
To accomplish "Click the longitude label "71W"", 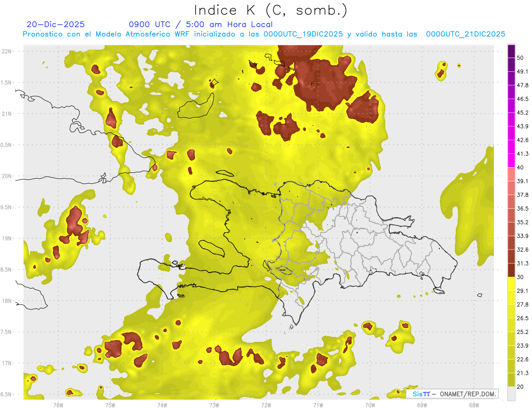I will click(x=318, y=405).
